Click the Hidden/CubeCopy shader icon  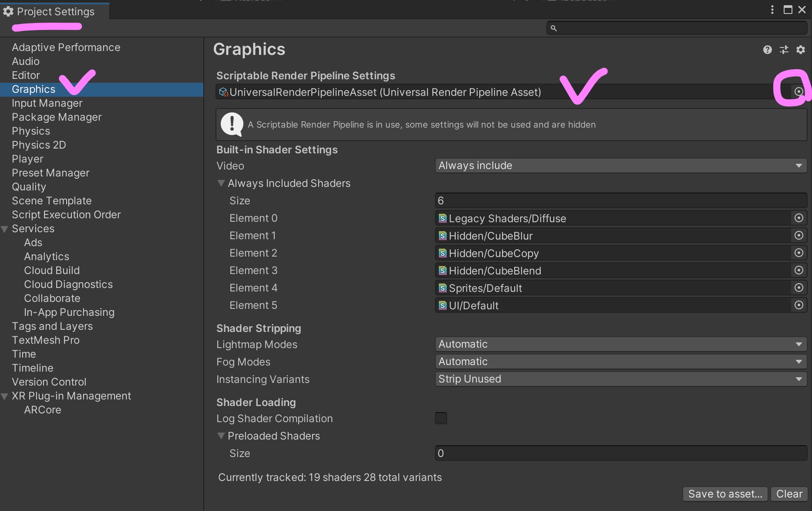(443, 253)
